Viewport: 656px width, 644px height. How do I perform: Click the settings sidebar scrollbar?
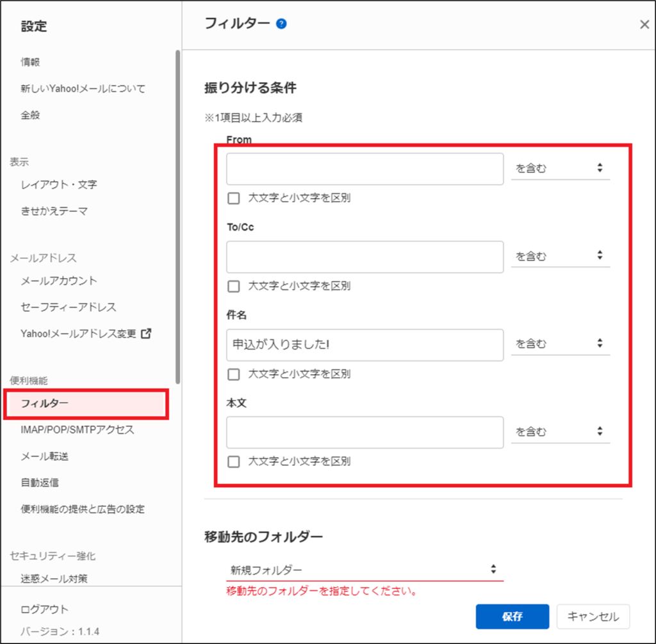click(x=178, y=216)
